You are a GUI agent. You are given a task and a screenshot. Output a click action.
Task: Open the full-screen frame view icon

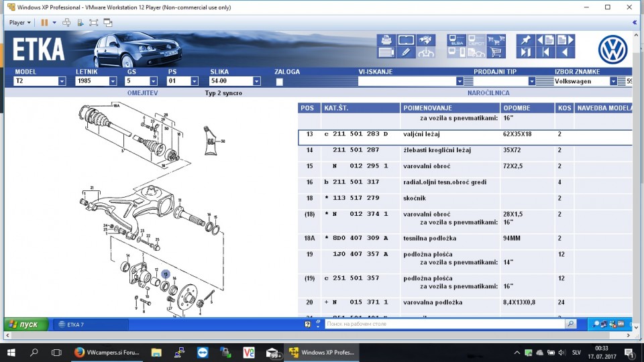tap(406, 40)
